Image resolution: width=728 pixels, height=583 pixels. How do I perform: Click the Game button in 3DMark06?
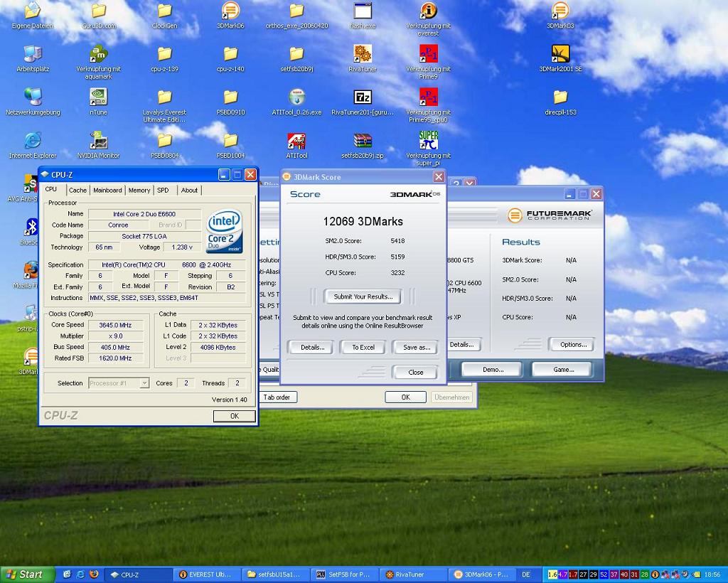(x=563, y=370)
